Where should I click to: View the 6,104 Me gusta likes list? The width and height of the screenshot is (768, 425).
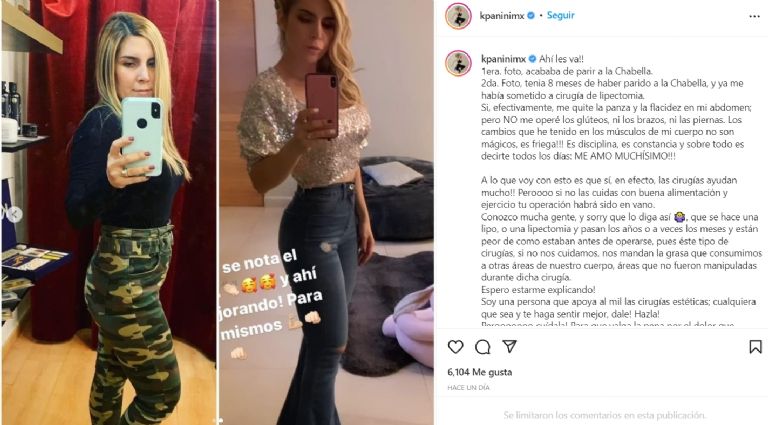480,372
